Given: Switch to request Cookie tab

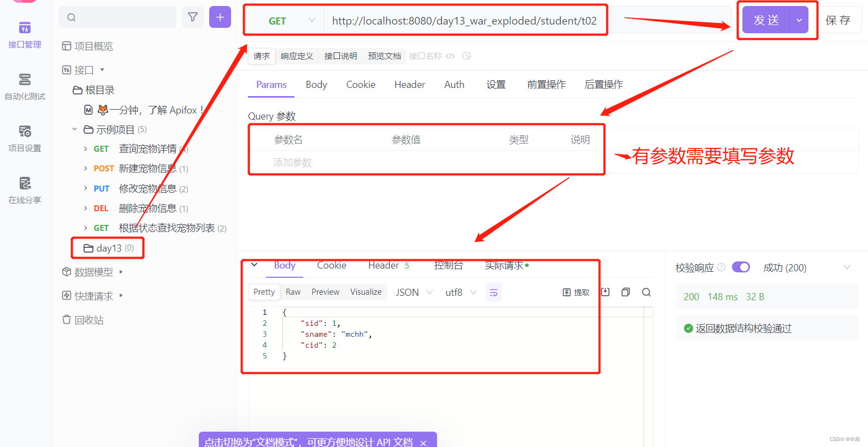Looking at the screenshot, I should 361,85.
